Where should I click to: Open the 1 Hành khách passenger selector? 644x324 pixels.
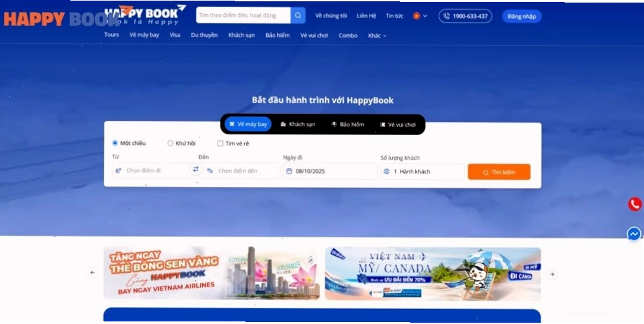point(422,171)
